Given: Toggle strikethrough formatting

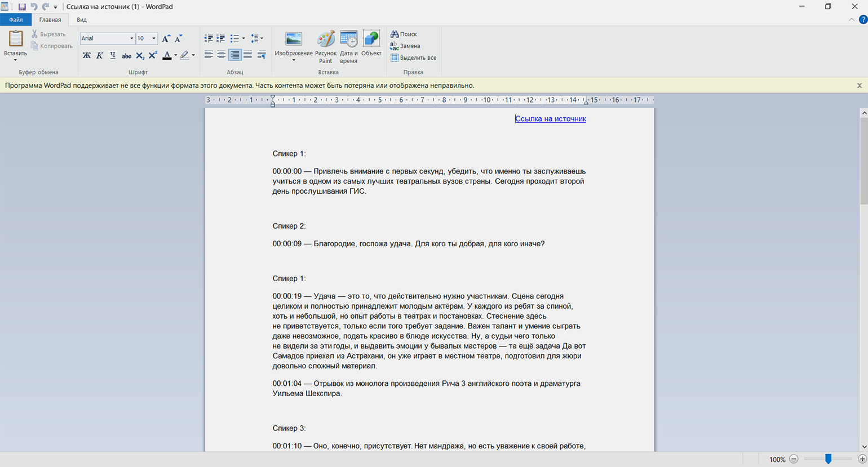Looking at the screenshot, I should coord(126,55).
